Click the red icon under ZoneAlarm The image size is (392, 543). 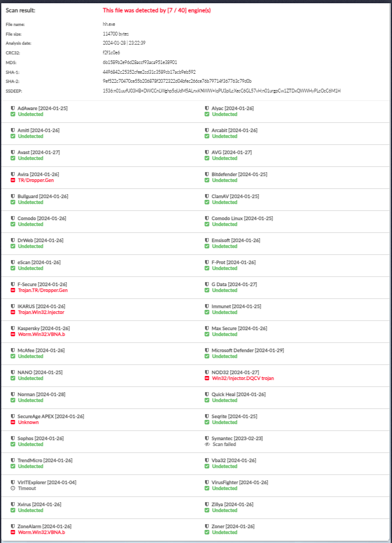pos(13,532)
